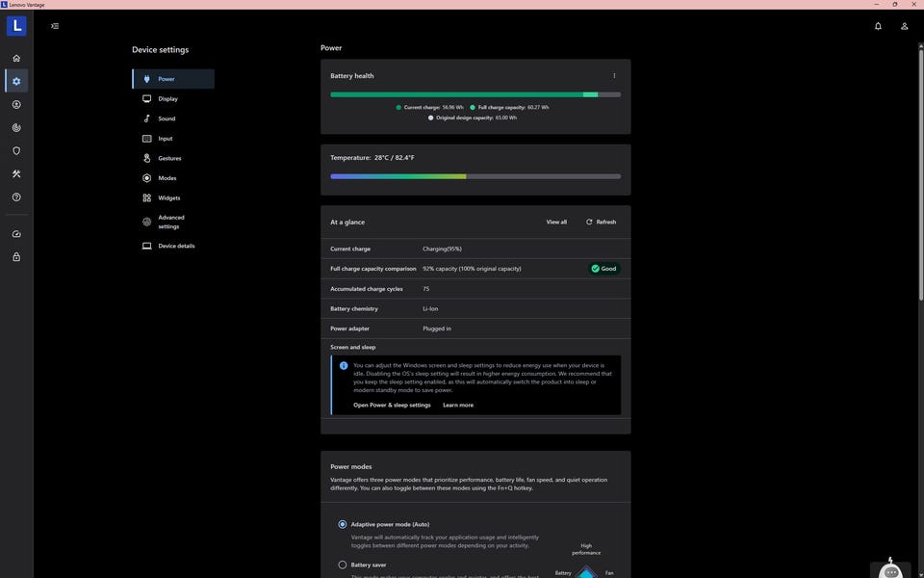Open the notifications bell
Image resolution: width=924 pixels, height=578 pixels.
tap(878, 26)
